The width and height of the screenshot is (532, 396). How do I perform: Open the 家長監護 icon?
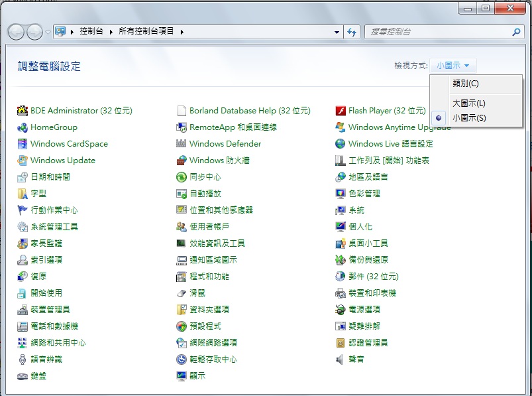pos(23,243)
